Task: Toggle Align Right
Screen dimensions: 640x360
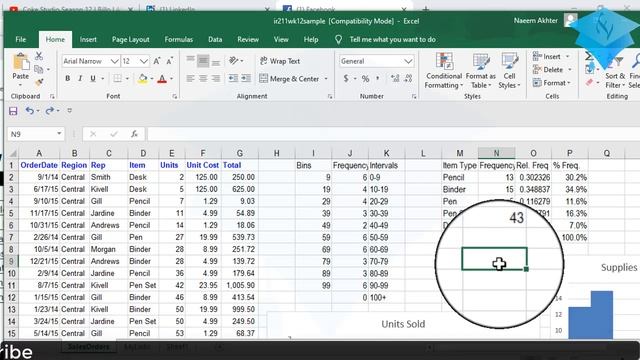Action: (x=216, y=78)
